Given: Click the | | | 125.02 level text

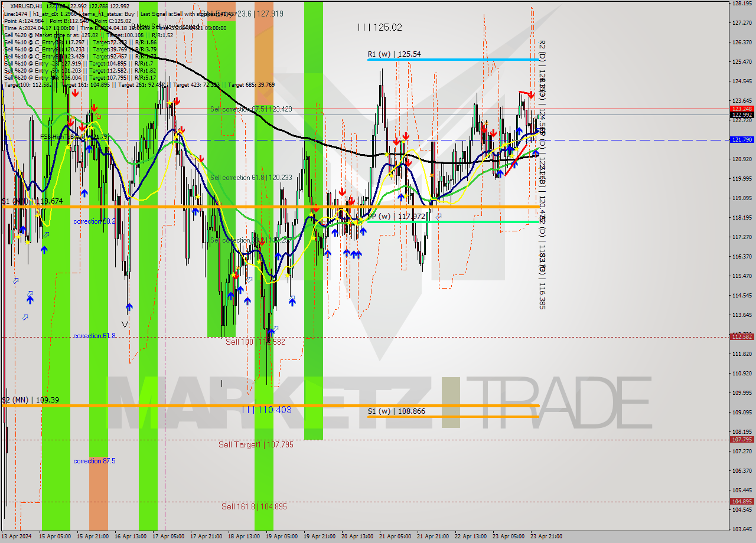Looking at the screenshot, I should pos(380,27).
